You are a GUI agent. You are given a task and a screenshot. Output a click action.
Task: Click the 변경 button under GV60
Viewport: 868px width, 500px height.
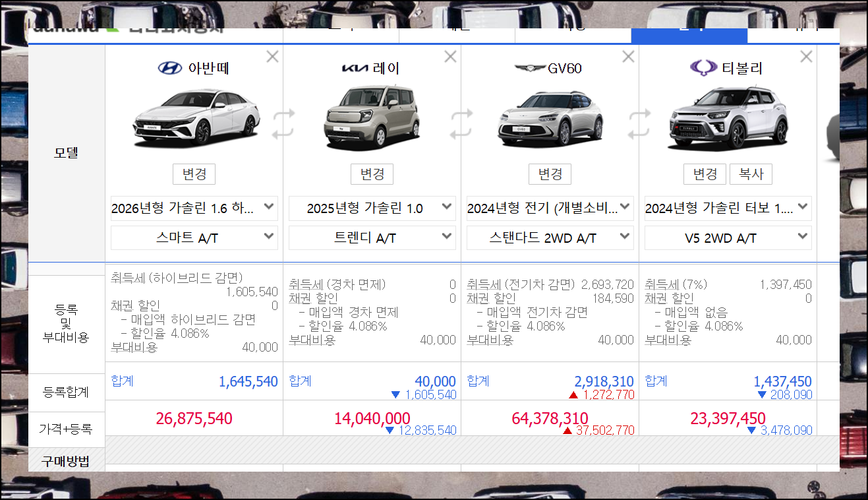pyautogui.click(x=550, y=174)
